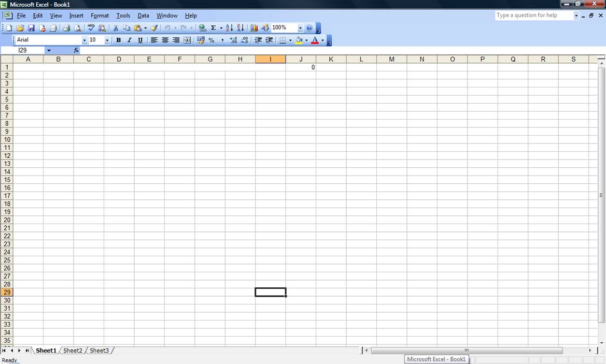
Task: Apply Merge and Center to cells
Action: click(x=187, y=40)
